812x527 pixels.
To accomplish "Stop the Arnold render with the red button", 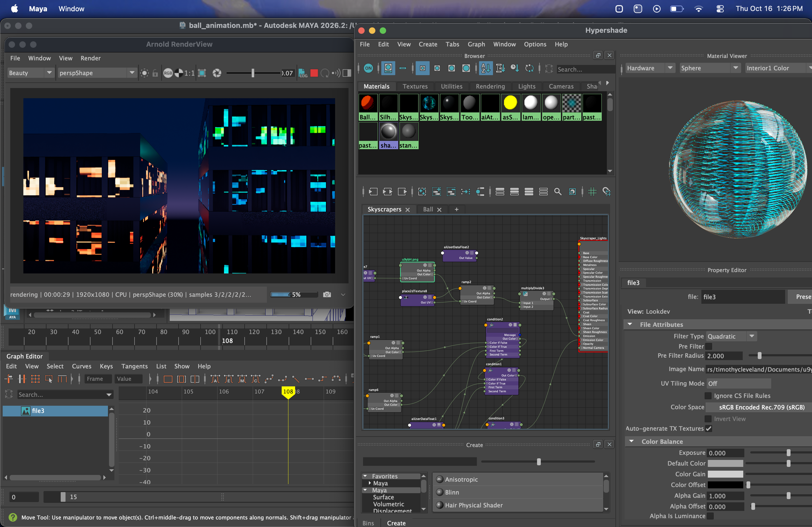I will tap(314, 73).
